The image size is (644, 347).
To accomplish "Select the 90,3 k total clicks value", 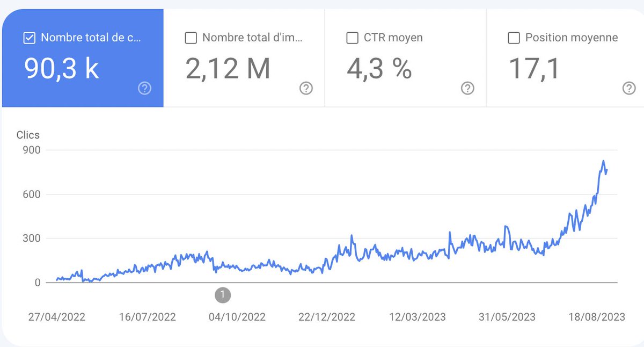I will [62, 68].
